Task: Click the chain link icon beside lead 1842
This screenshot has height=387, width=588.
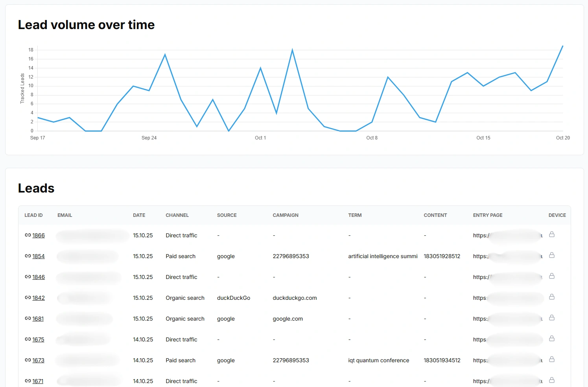Action: tap(28, 297)
